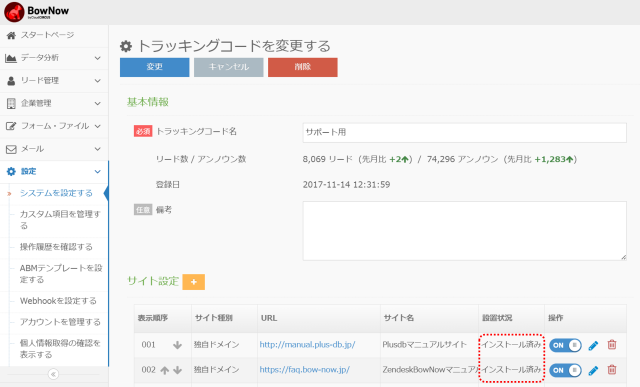Click the トラッキングコード名 input field
The width and height of the screenshot is (640, 387).
point(464,133)
